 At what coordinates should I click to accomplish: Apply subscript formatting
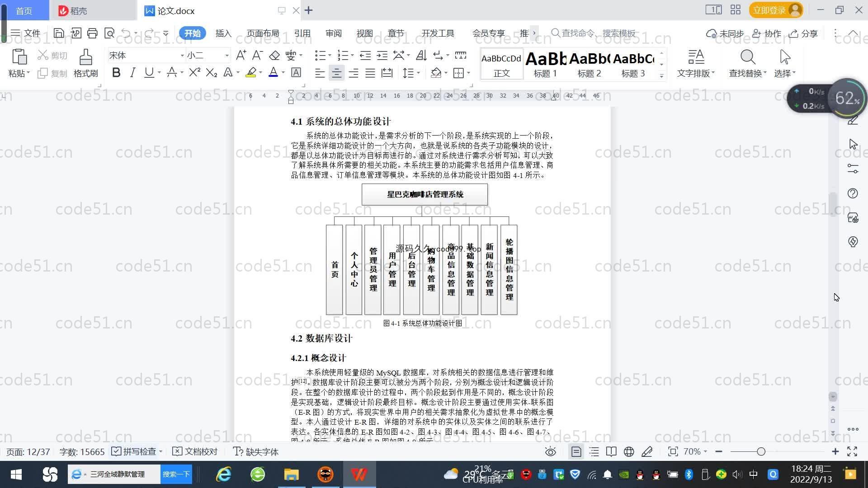click(212, 72)
